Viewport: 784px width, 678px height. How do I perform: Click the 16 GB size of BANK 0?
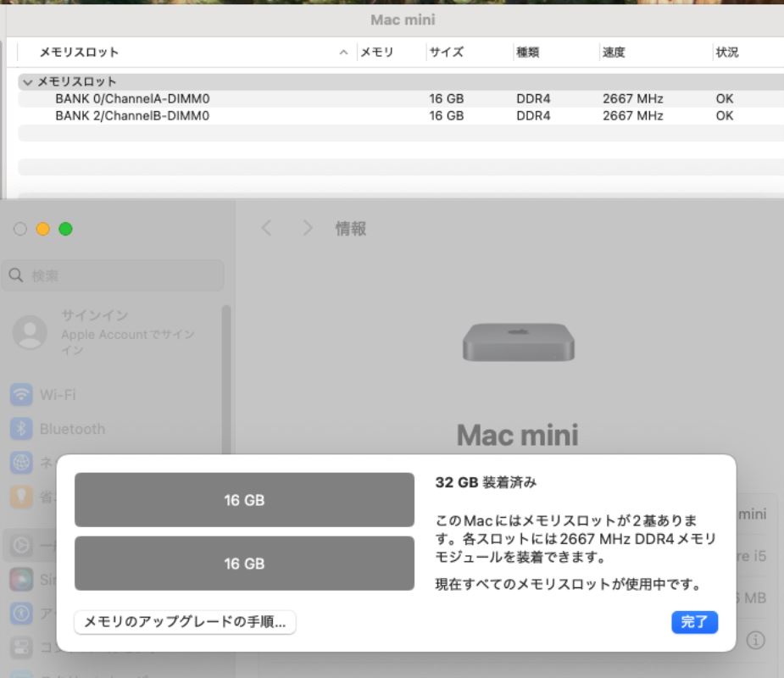click(447, 98)
